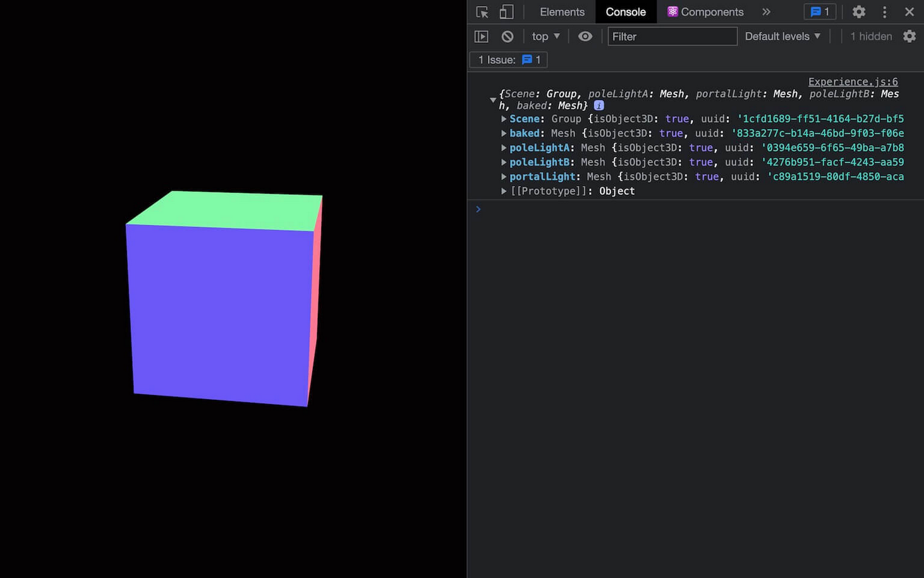Open DevTools three-dot customize menu
Screen dimensions: 924x578
884,12
